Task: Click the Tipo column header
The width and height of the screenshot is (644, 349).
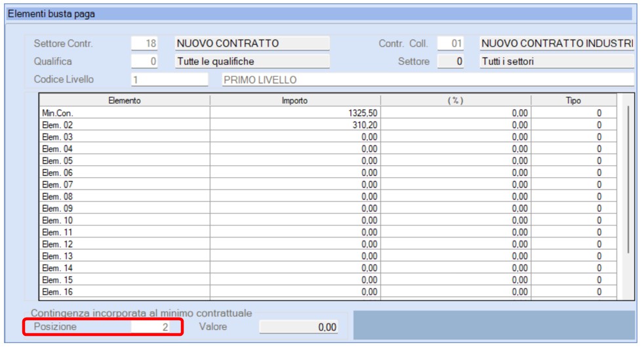Action: [x=573, y=100]
